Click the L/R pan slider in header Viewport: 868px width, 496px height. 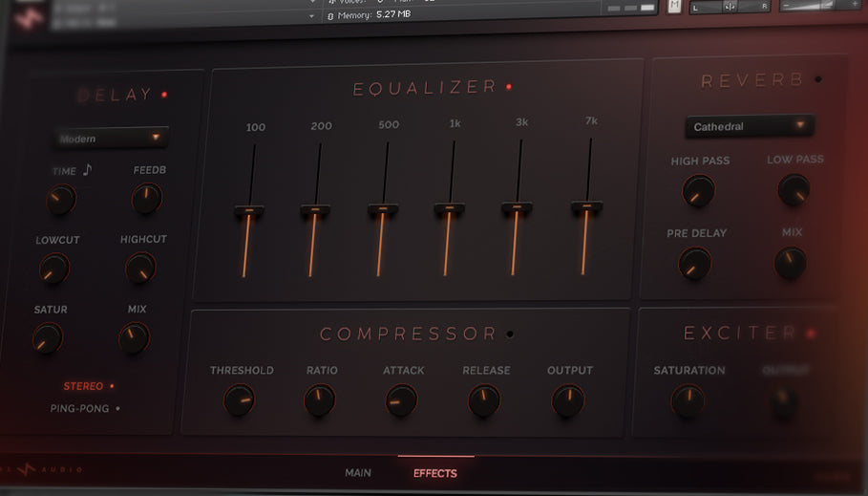[730, 7]
